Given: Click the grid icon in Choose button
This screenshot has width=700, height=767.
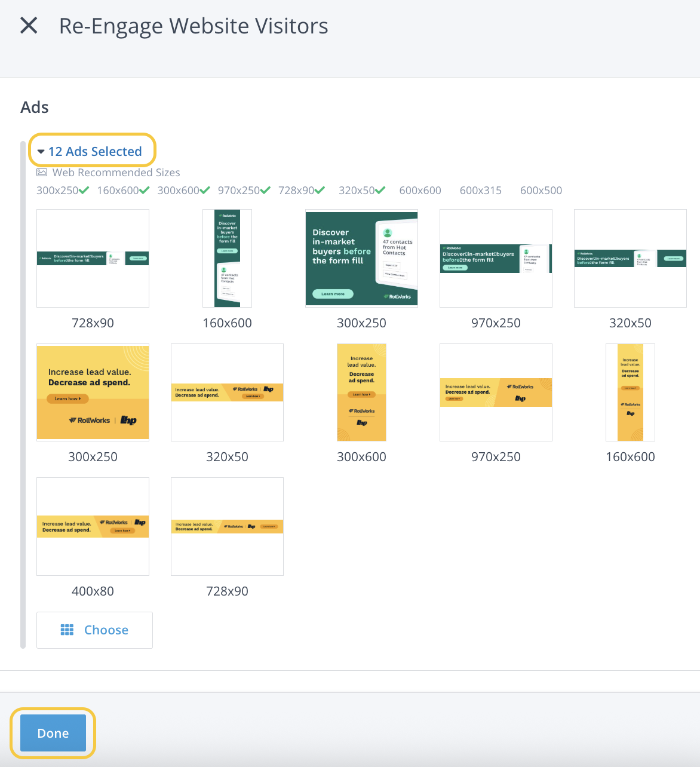Looking at the screenshot, I should [x=67, y=630].
